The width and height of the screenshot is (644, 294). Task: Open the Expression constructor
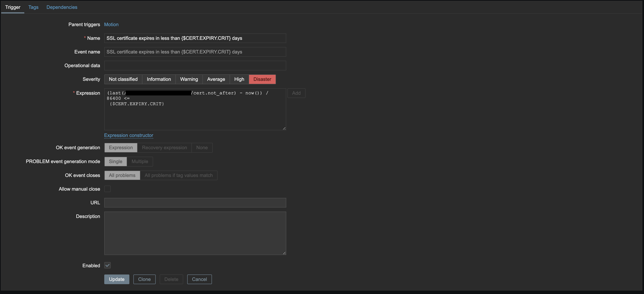pyautogui.click(x=129, y=135)
